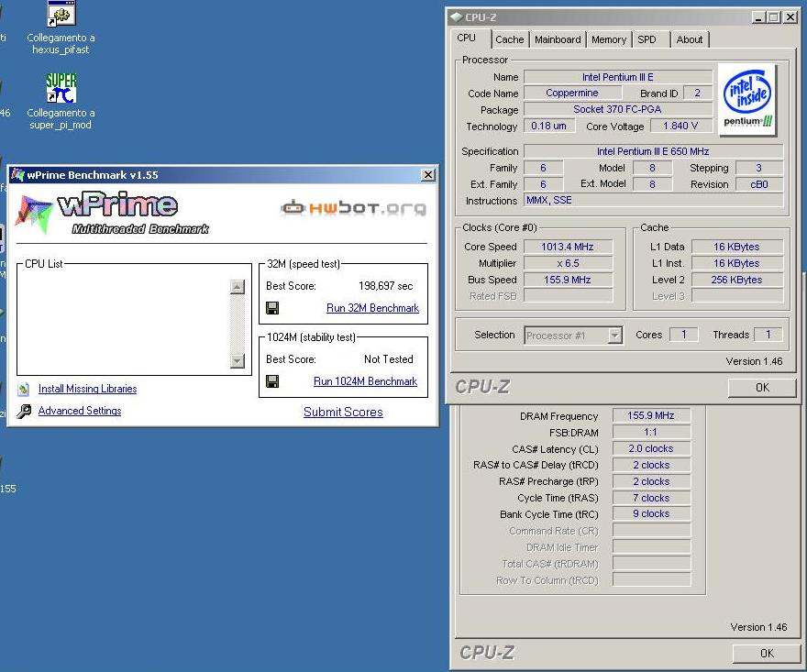Close the wPrime Benchmark window
The height and width of the screenshot is (672, 807).
pyautogui.click(x=428, y=175)
